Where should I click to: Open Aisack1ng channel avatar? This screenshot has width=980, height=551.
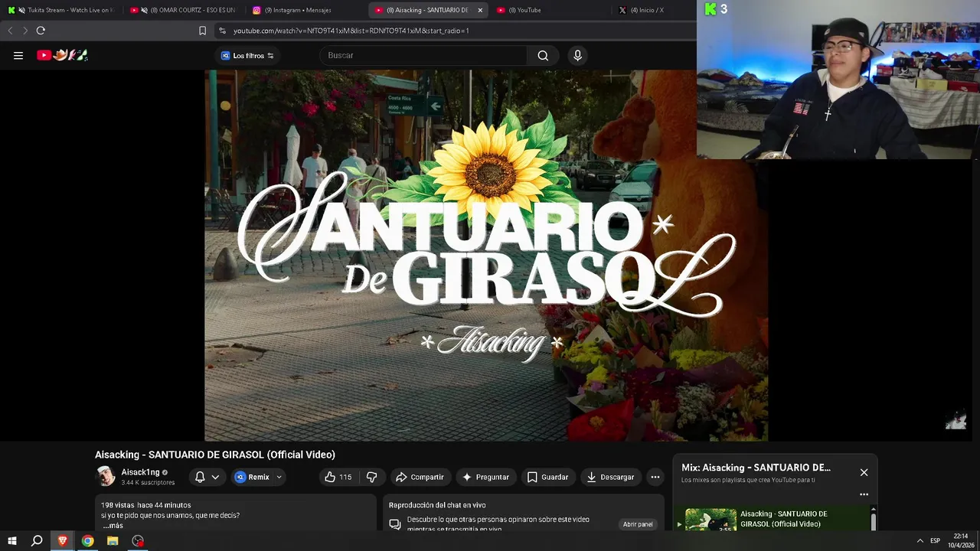(106, 477)
